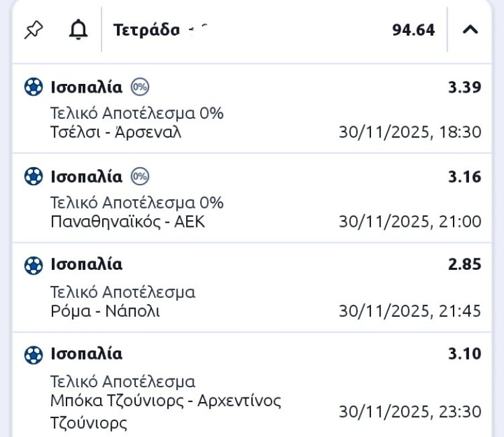Click soccer ball icon for Παναθηναϊκός - ΑΕΚ

pyautogui.click(x=33, y=177)
